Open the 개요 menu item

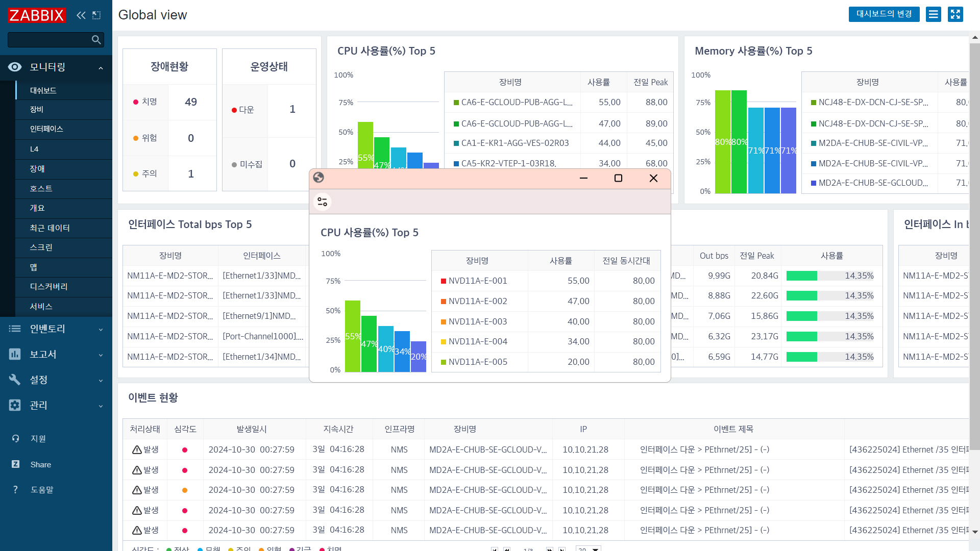pos(64,208)
